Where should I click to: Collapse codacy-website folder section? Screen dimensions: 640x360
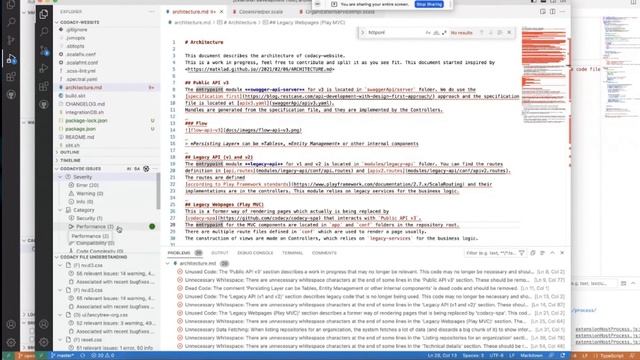(x=107, y=22)
